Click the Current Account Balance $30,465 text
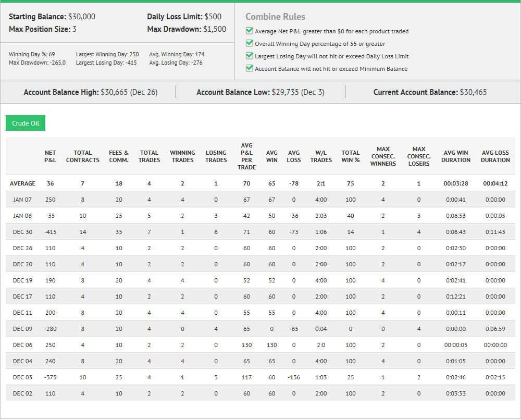 (x=430, y=92)
